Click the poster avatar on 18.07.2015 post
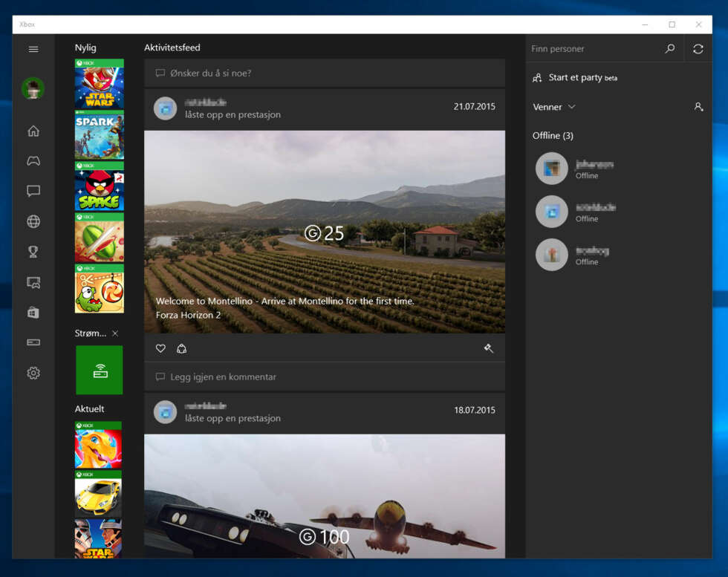 pos(165,412)
